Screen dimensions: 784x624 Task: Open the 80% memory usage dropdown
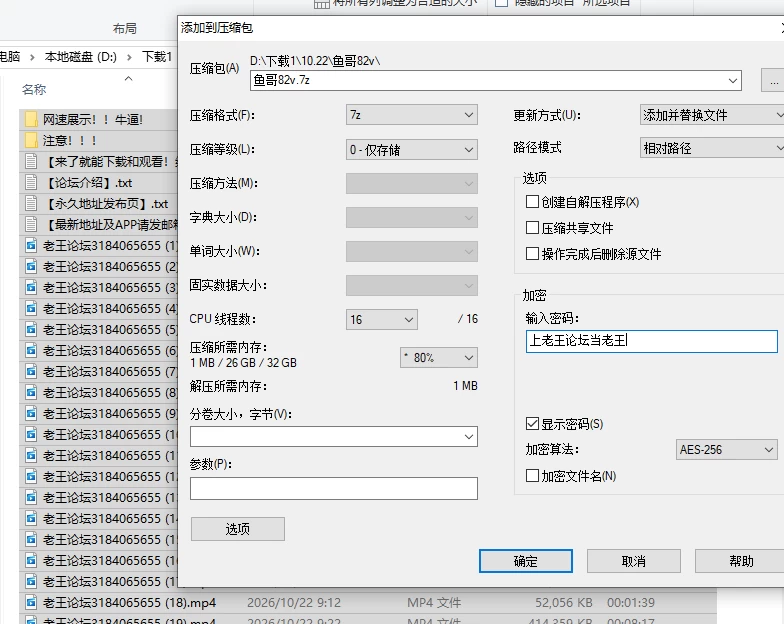(x=438, y=358)
